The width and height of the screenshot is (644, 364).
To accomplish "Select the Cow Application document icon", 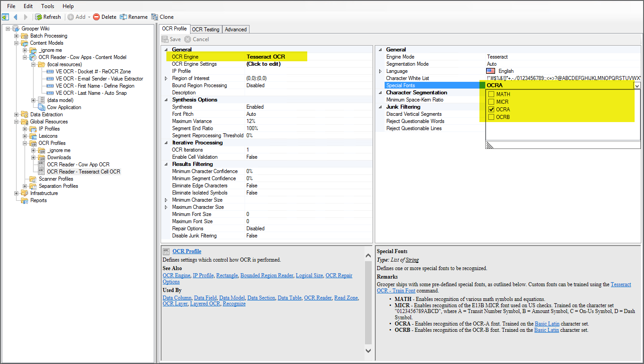I will click(42, 107).
